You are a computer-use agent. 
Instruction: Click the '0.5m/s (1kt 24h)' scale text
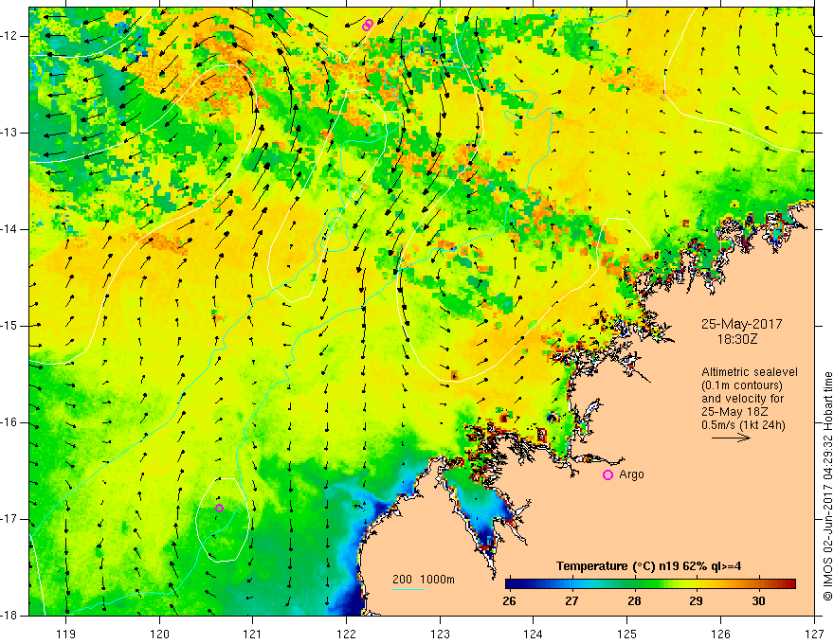pos(744,425)
